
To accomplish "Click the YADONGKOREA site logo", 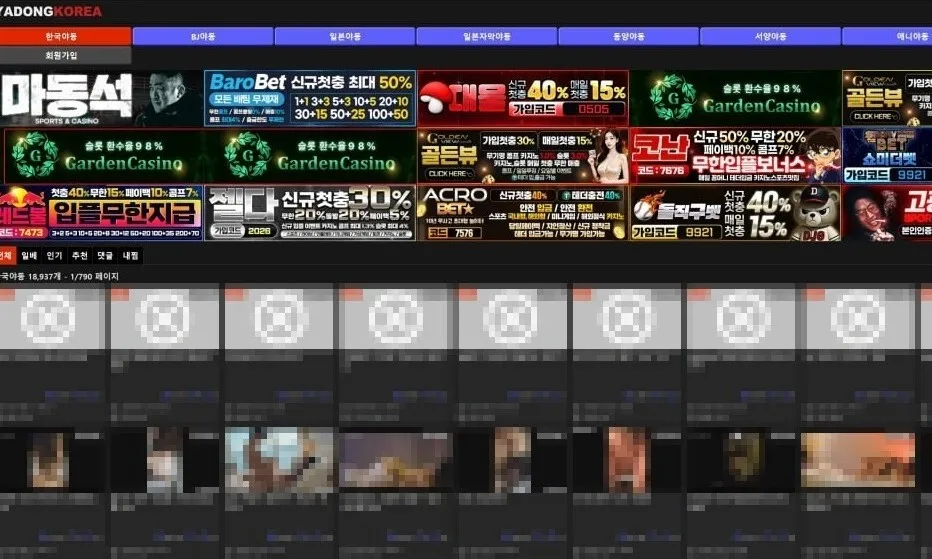I will click(x=51, y=11).
